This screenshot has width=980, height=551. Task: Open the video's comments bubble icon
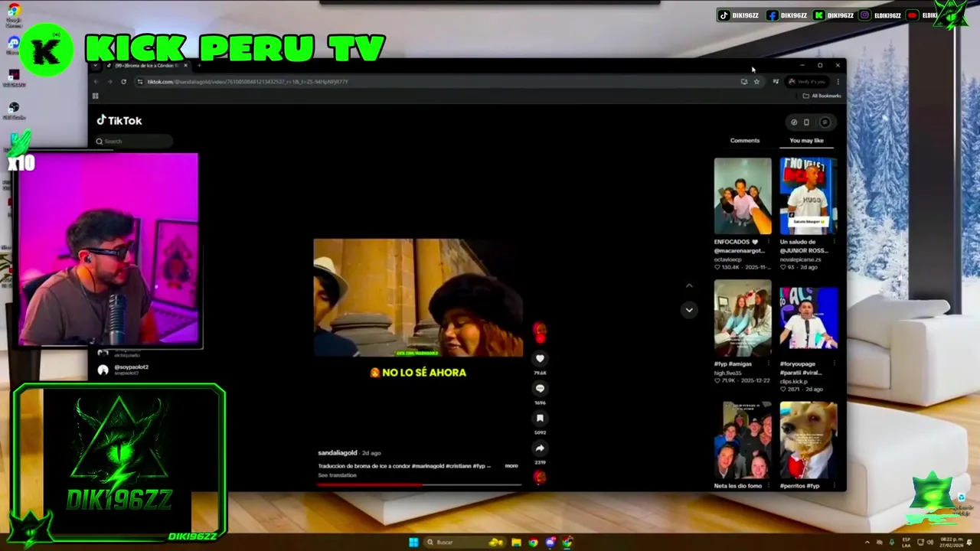[540, 388]
